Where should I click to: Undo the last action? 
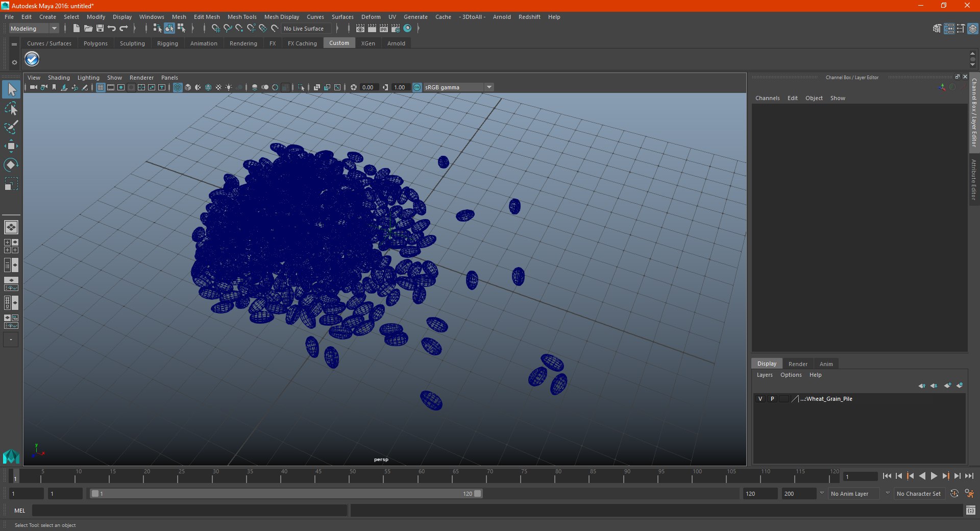(112, 29)
